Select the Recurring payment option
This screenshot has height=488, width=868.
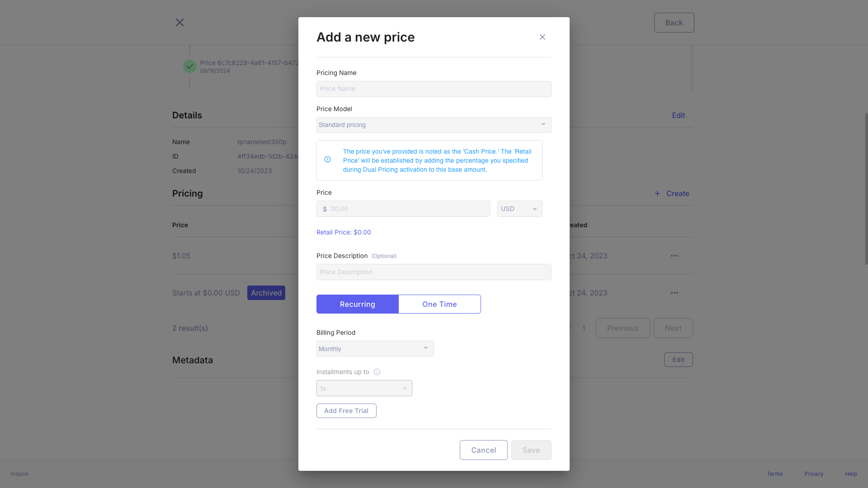pos(358,304)
